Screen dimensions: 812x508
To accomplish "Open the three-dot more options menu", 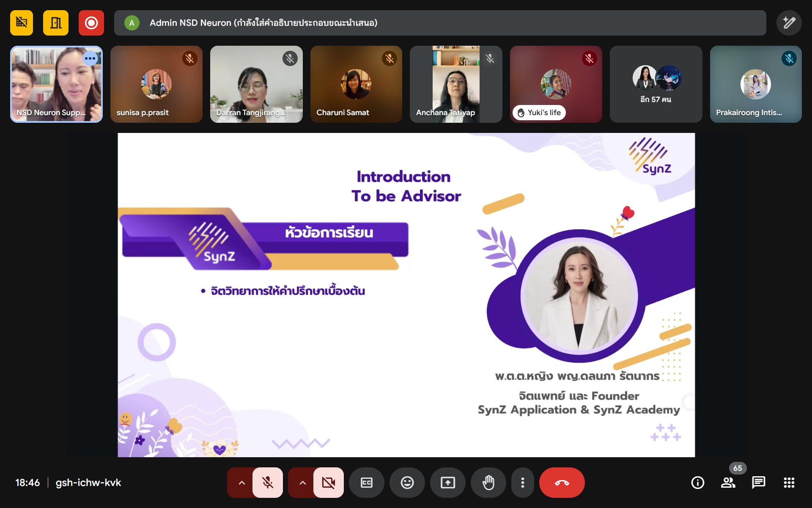I will 523,483.
